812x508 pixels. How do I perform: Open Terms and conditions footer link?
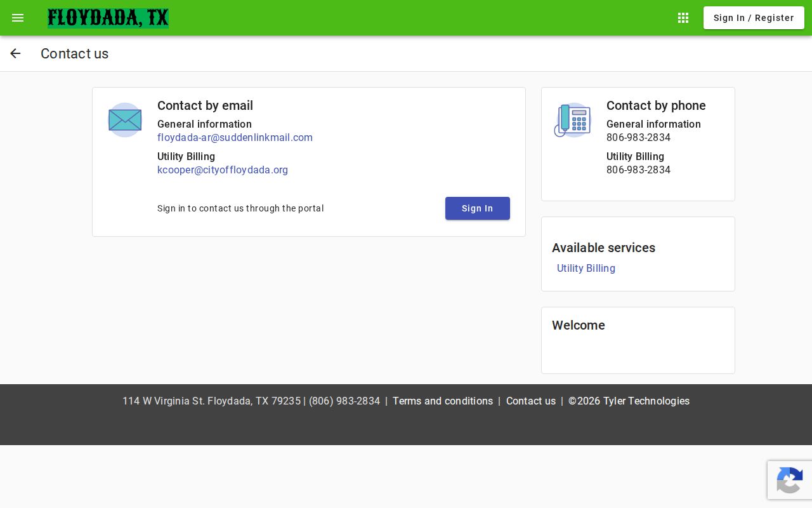tap(443, 401)
